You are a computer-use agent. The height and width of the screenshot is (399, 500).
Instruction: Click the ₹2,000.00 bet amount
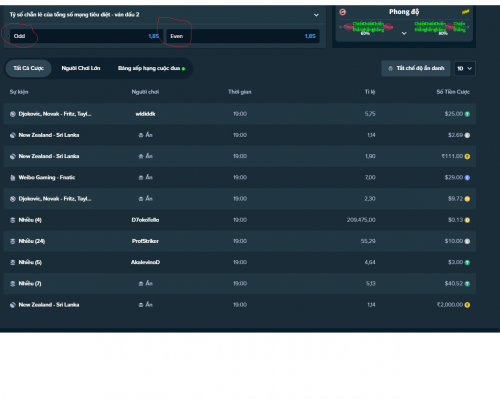[x=450, y=305]
